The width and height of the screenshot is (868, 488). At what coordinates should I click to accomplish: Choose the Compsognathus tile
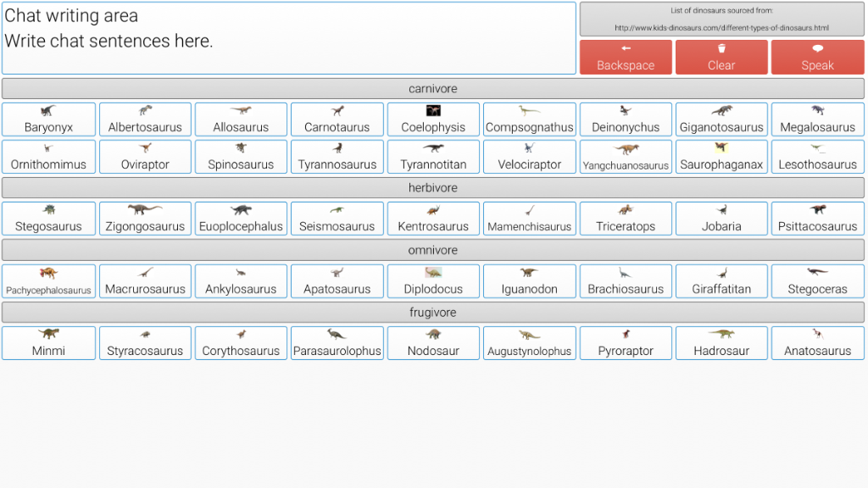[x=530, y=119]
